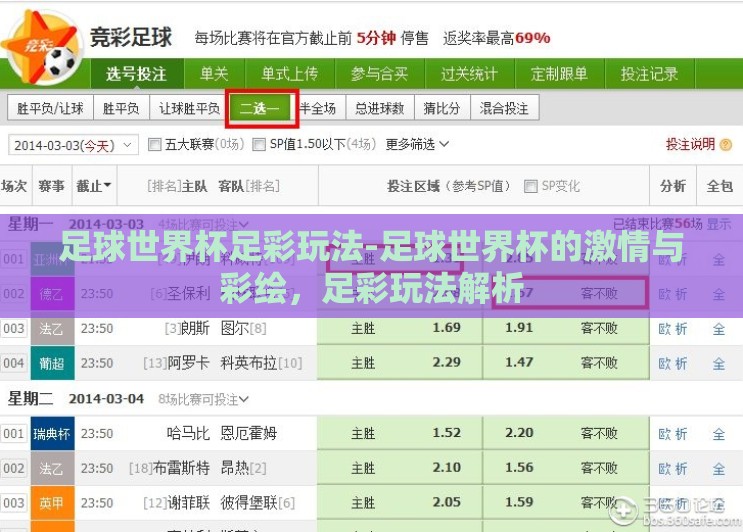Image resolution: width=743 pixels, height=532 pixels.
Task: Open the 2014-03-03 date dropdown
Action: pyautogui.click(x=73, y=145)
